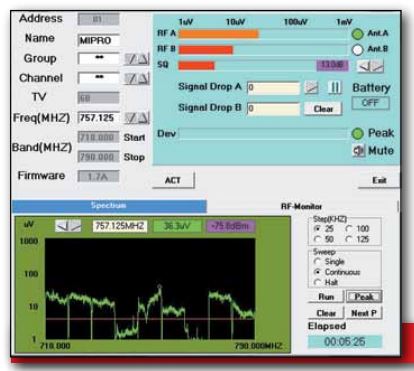Clear the spectrum sweep plot
414x371 pixels.
(326, 313)
